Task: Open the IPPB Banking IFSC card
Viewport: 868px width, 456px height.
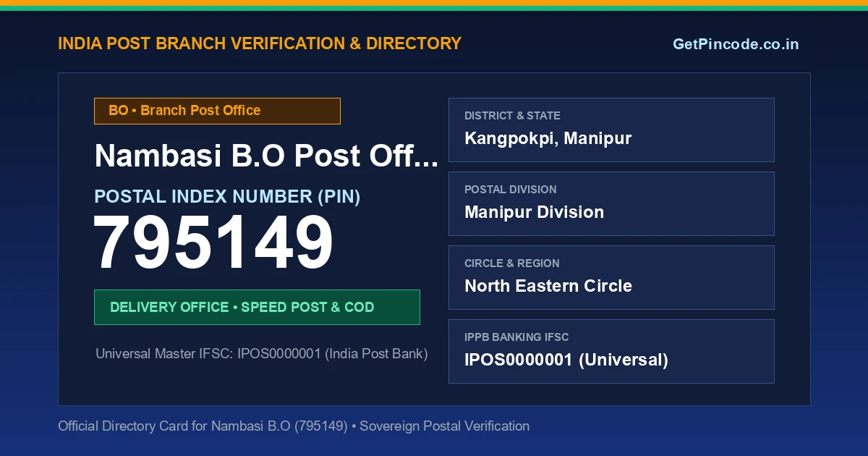Action: (x=611, y=351)
